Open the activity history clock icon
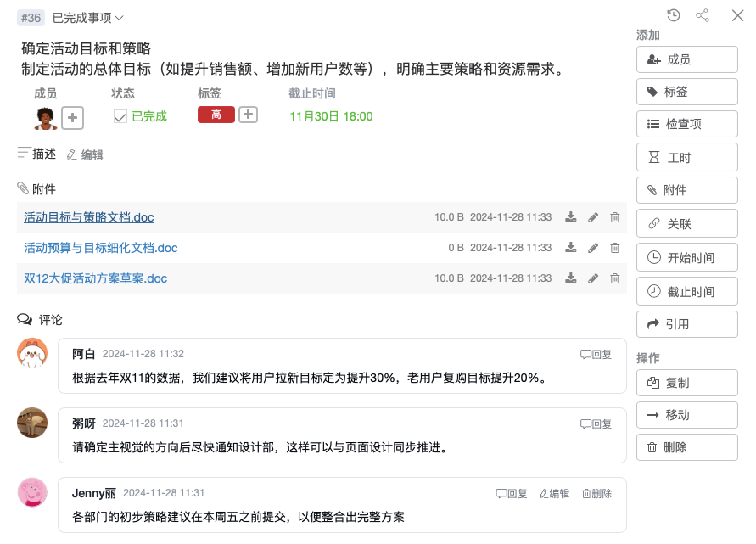Screen dimensions: 756x544 674,15
